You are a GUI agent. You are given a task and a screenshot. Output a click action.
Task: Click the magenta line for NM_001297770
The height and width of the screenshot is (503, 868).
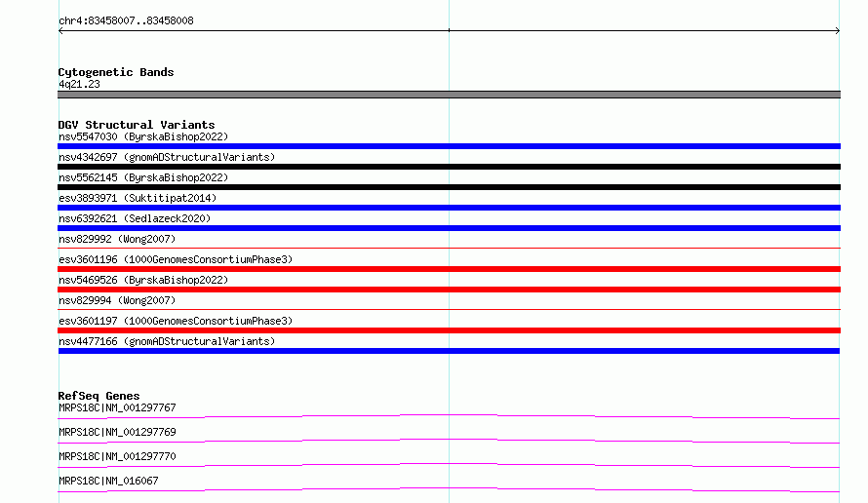[449, 464]
